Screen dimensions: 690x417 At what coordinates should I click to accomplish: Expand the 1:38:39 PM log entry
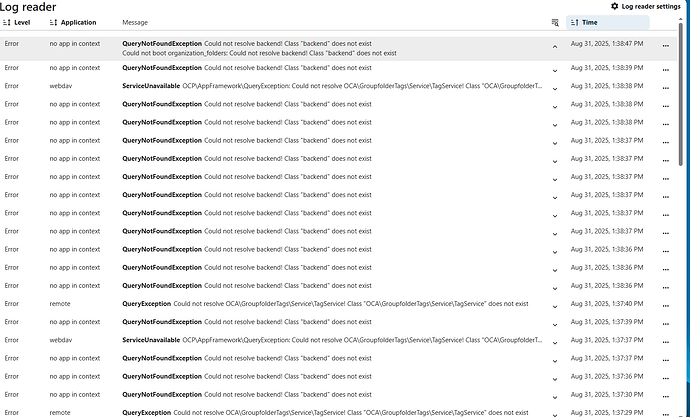point(555,70)
